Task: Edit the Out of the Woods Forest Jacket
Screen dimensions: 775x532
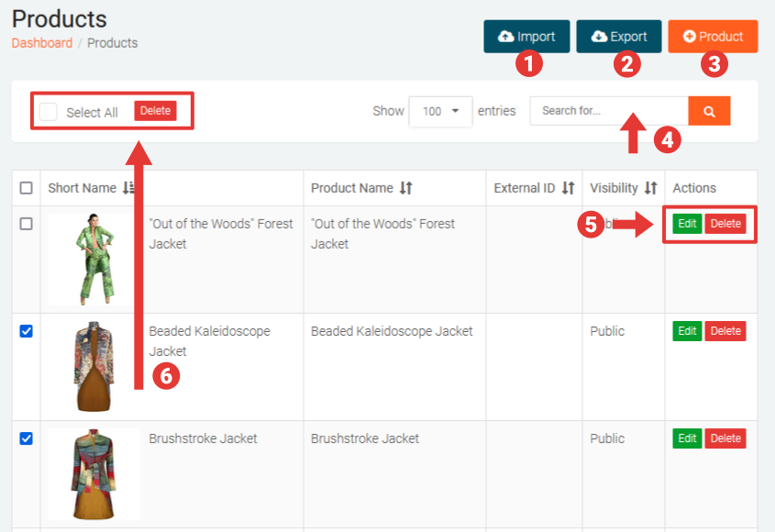Action: pos(687,224)
